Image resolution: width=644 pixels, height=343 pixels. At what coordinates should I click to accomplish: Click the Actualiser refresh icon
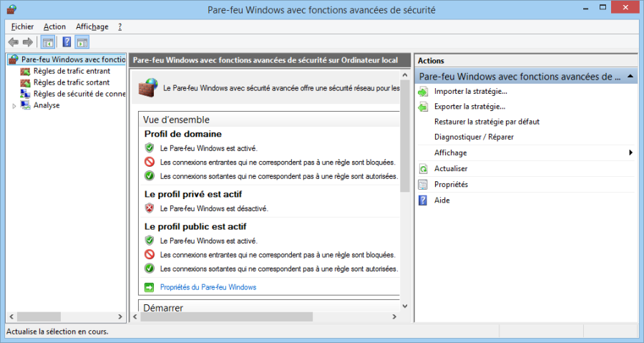click(423, 169)
